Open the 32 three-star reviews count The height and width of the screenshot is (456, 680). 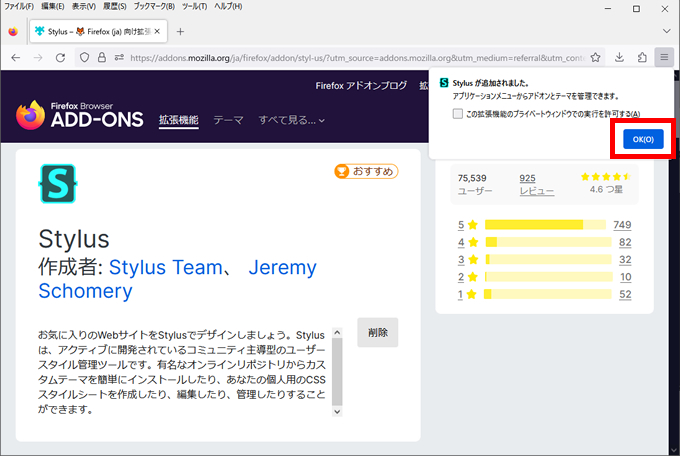pyautogui.click(x=625, y=259)
